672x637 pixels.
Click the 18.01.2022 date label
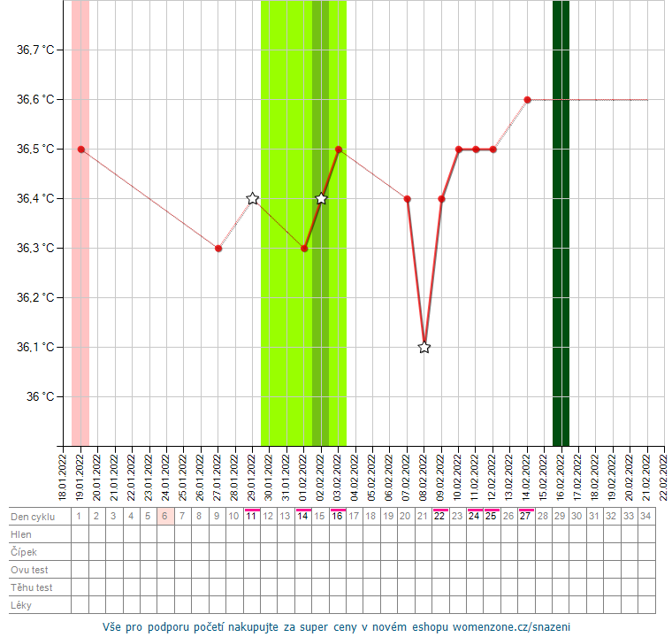point(63,478)
